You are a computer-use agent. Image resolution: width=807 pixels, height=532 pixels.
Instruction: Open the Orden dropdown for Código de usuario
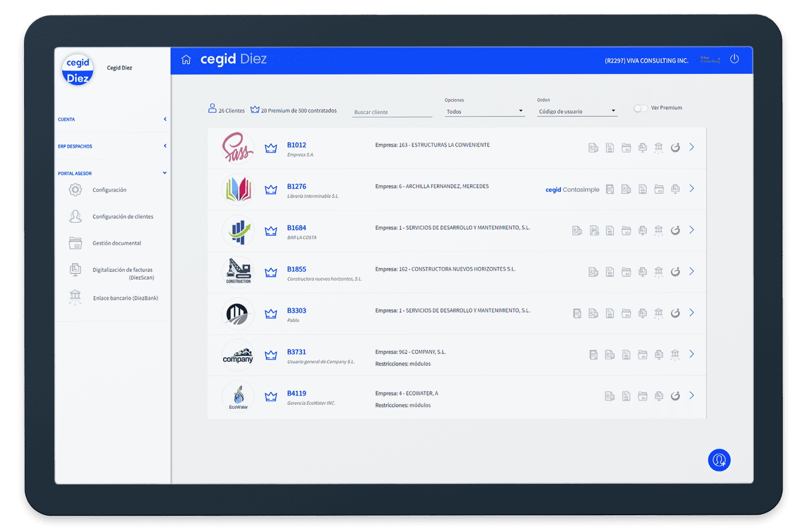(577, 111)
